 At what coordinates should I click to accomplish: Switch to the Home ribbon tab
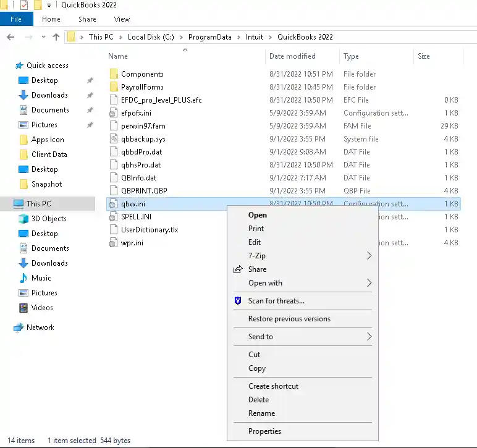click(51, 19)
